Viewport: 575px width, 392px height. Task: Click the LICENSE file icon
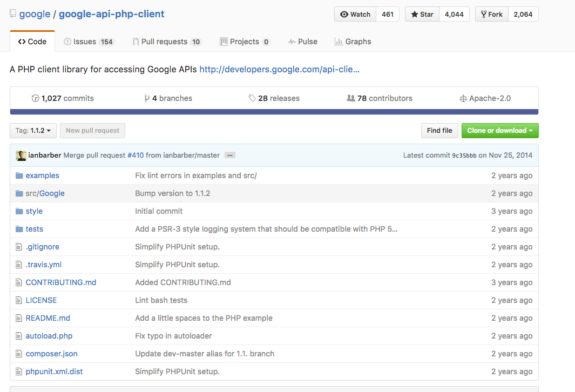pyautogui.click(x=19, y=300)
